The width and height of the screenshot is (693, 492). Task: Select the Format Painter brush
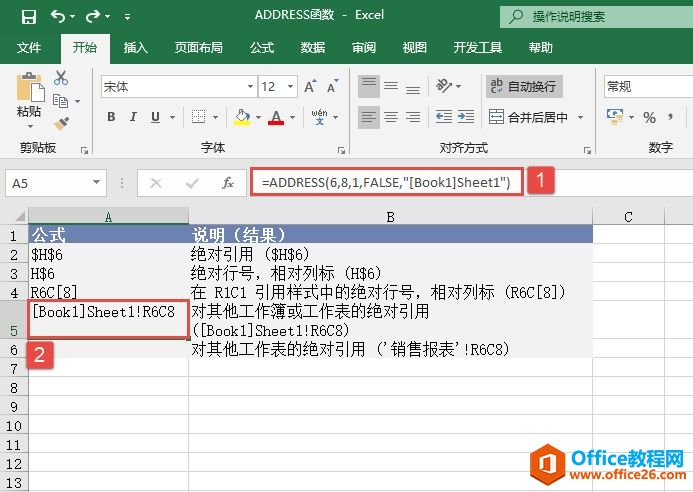coord(61,123)
